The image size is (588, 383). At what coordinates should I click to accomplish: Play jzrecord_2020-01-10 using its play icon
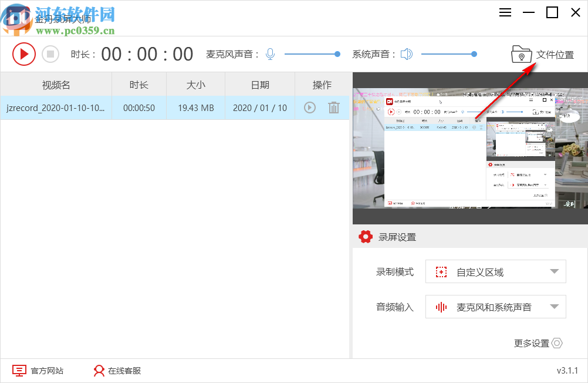pos(309,107)
